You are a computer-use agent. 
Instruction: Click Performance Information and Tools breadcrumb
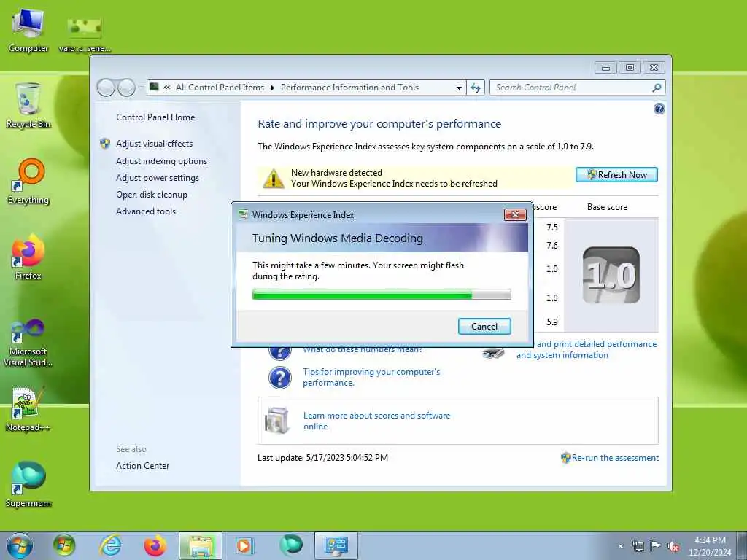349,87
